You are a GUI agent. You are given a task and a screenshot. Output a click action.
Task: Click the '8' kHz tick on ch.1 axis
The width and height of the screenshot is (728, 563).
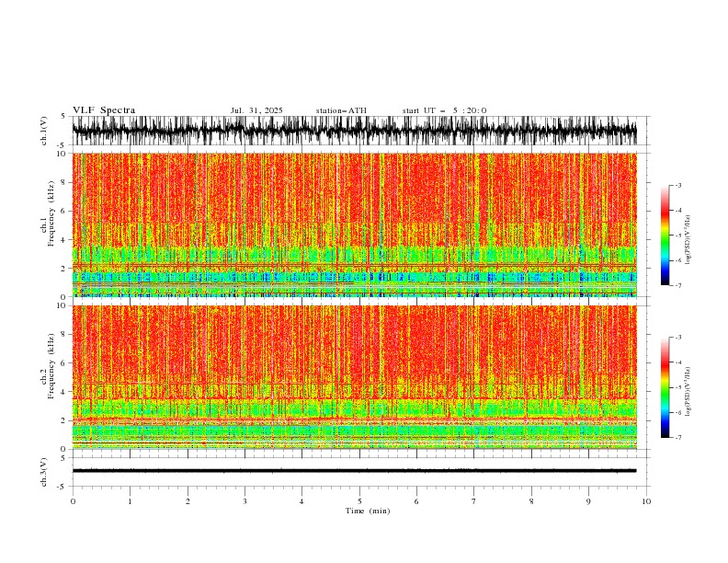click(64, 182)
